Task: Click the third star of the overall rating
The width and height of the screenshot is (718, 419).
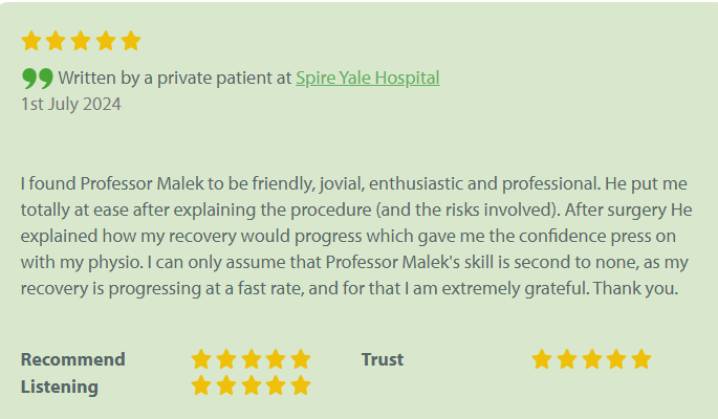Action: [x=81, y=41]
